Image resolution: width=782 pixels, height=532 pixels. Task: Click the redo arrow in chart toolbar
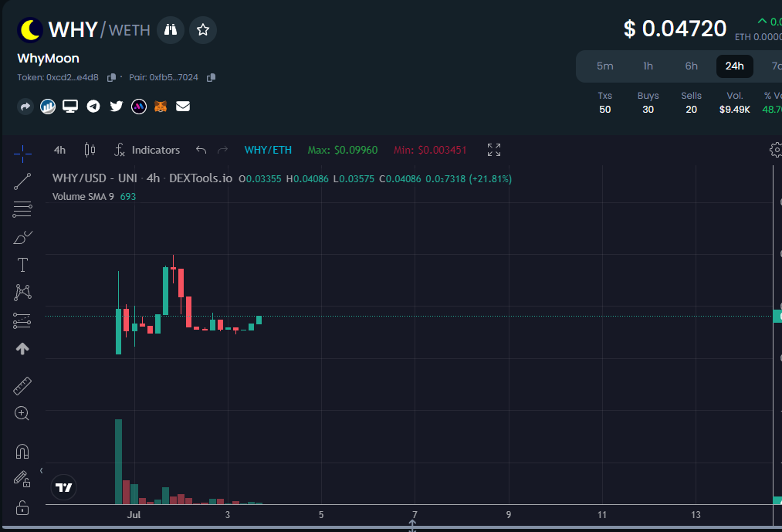click(222, 150)
